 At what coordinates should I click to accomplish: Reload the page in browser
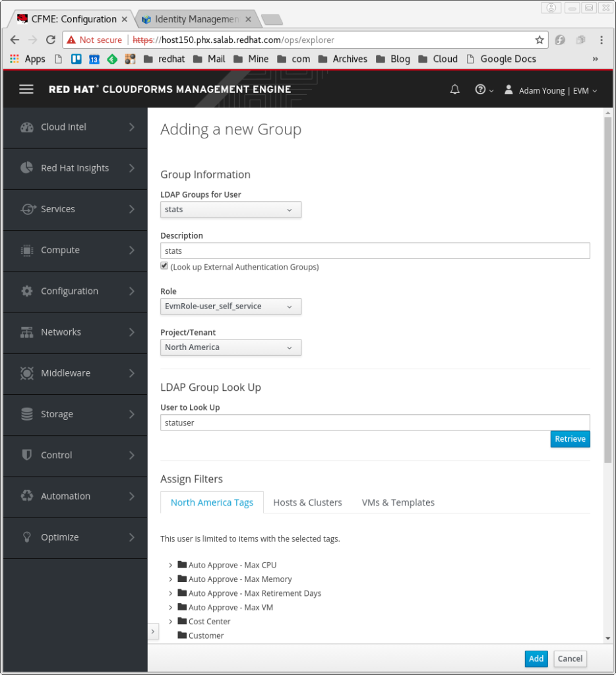point(51,40)
